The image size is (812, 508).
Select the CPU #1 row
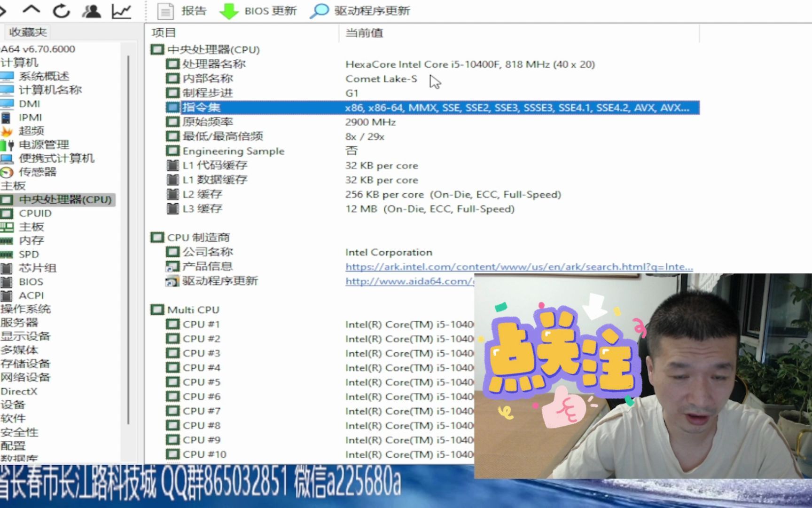(320, 325)
